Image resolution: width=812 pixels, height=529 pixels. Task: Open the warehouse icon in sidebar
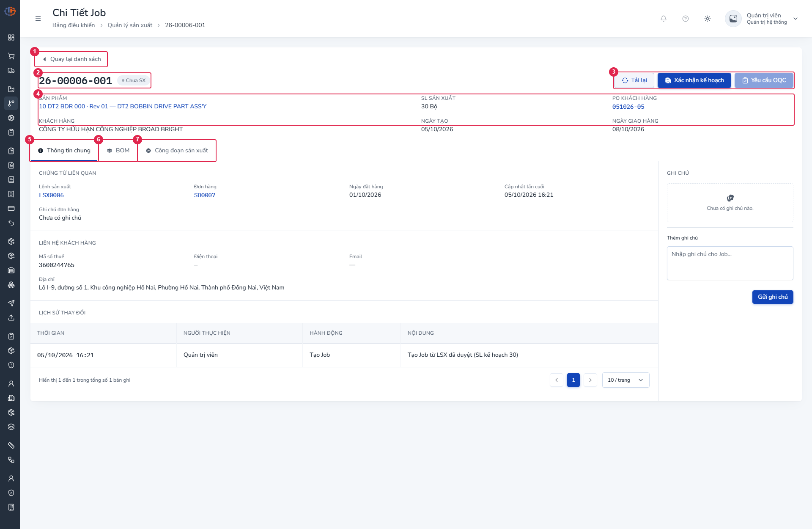(x=11, y=270)
